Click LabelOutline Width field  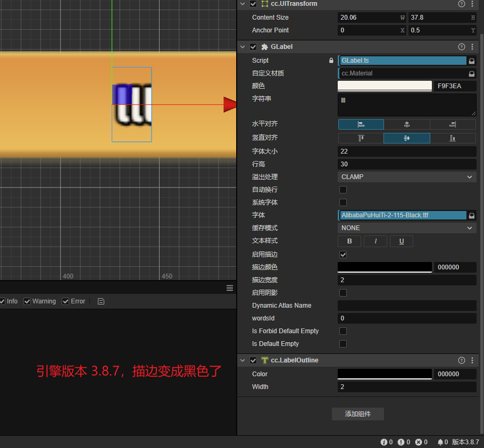pos(407,387)
